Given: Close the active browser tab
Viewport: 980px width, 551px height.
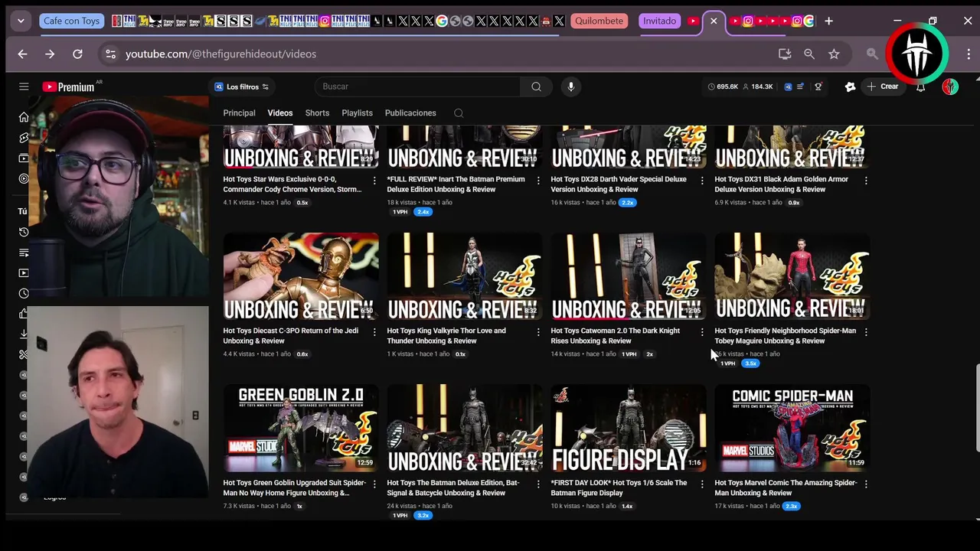Looking at the screenshot, I should click(x=714, y=21).
